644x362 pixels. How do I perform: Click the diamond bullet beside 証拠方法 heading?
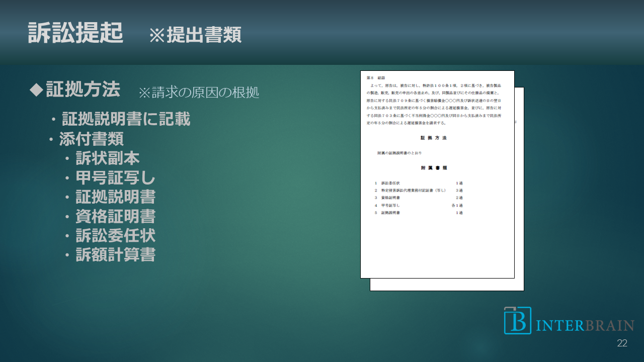(x=36, y=90)
